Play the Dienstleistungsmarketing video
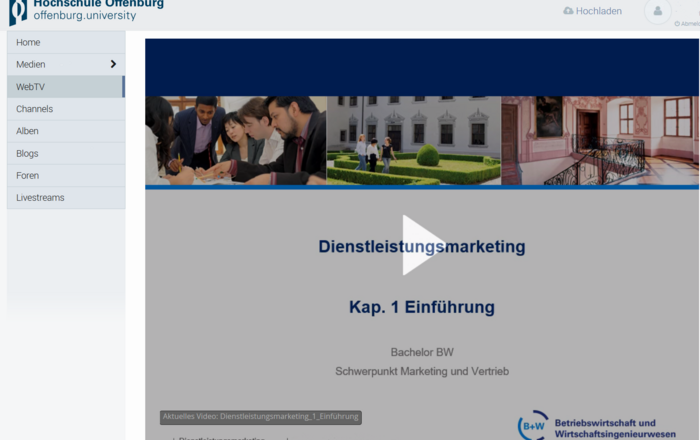The image size is (700, 440). pos(423,245)
